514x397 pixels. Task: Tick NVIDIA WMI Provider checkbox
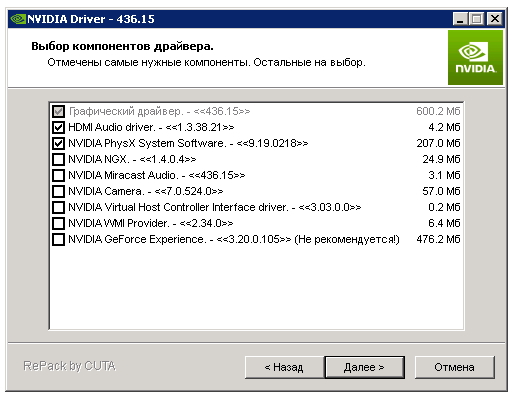pos(58,223)
